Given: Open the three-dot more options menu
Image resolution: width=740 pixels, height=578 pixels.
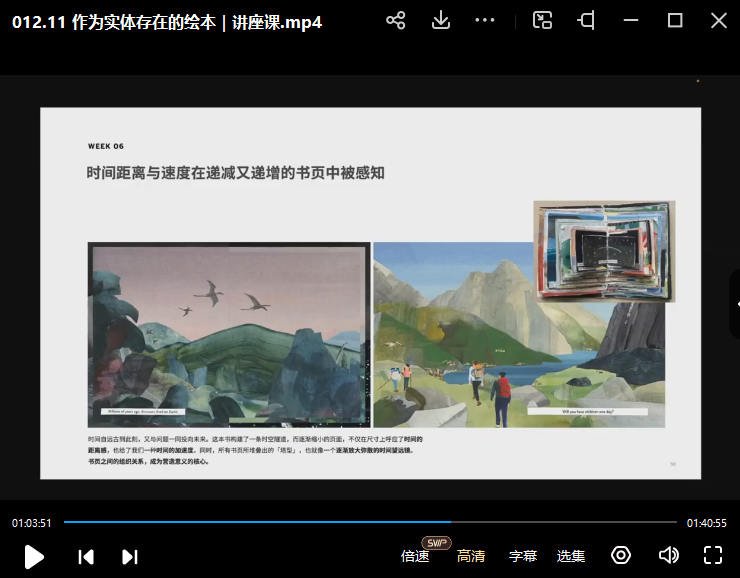Looking at the screenshot, I should [485, 20].
